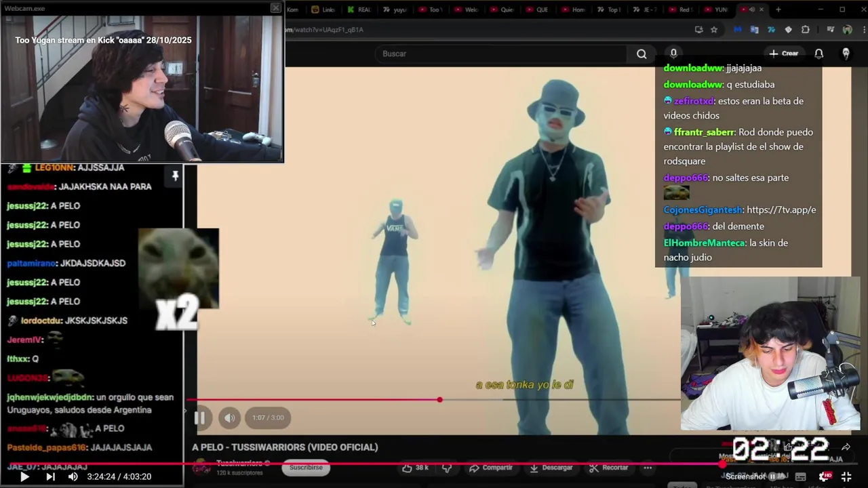This screenshot has height=488, width=868.
Task: Click the inner video 1:07 / 3:00 time label
Action: click(x=268, y=418)
